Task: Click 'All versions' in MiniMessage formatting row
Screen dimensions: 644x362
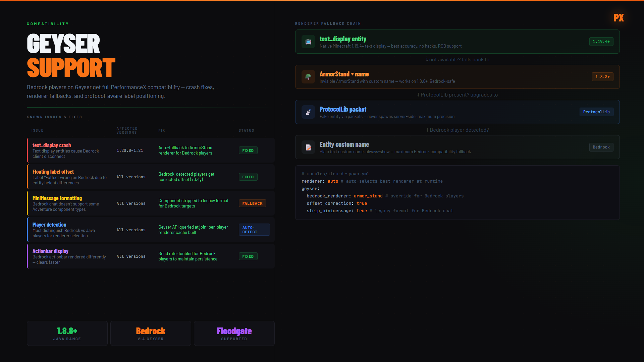Action: point(131,203)
